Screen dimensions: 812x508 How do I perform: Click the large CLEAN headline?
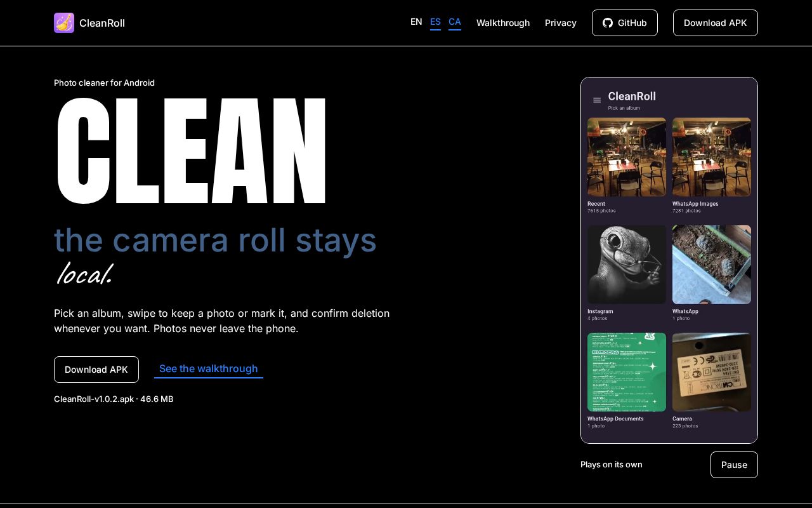pos(191,151)
